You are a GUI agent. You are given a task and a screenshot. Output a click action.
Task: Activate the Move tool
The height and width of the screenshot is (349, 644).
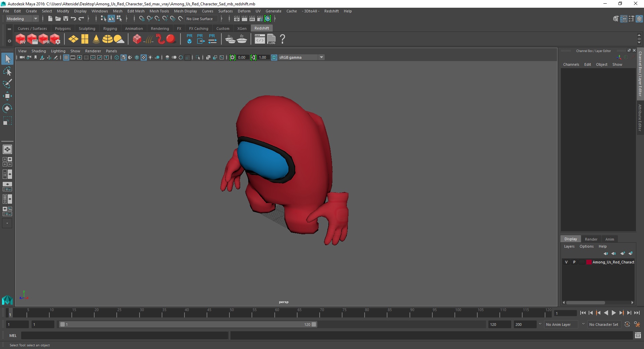tap(7, 96)
